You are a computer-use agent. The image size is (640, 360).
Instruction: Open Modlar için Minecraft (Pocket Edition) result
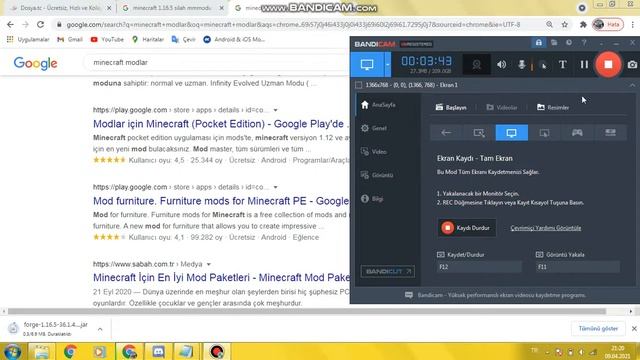click(220, 124)
